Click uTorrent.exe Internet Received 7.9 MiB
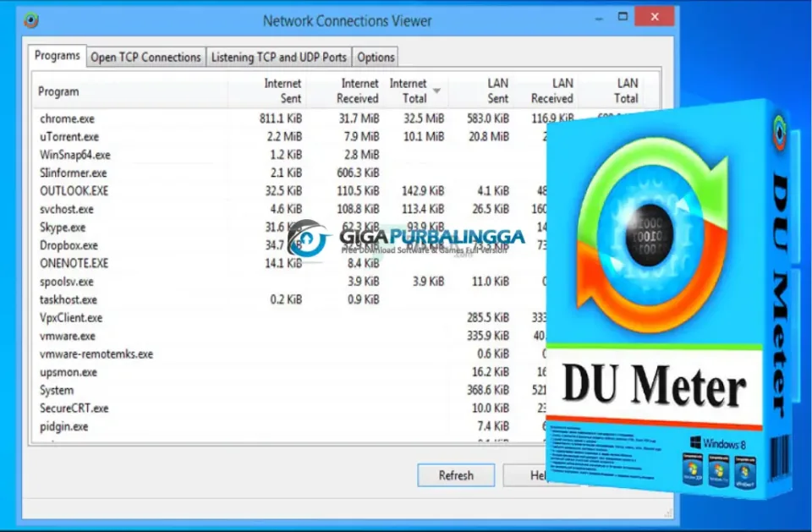The height and width of the screenshot is (532, 812). [361, 137]
